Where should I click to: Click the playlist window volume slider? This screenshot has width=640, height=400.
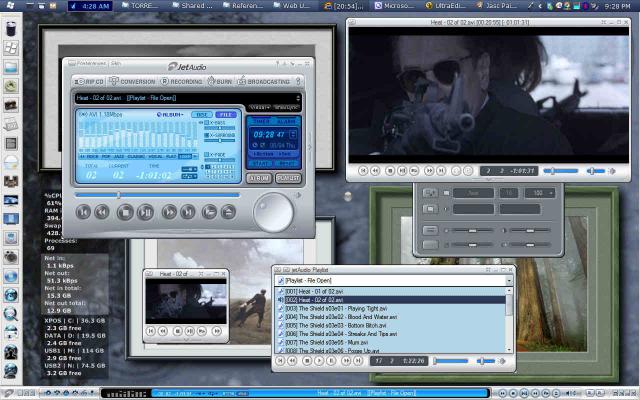[486, 361]
